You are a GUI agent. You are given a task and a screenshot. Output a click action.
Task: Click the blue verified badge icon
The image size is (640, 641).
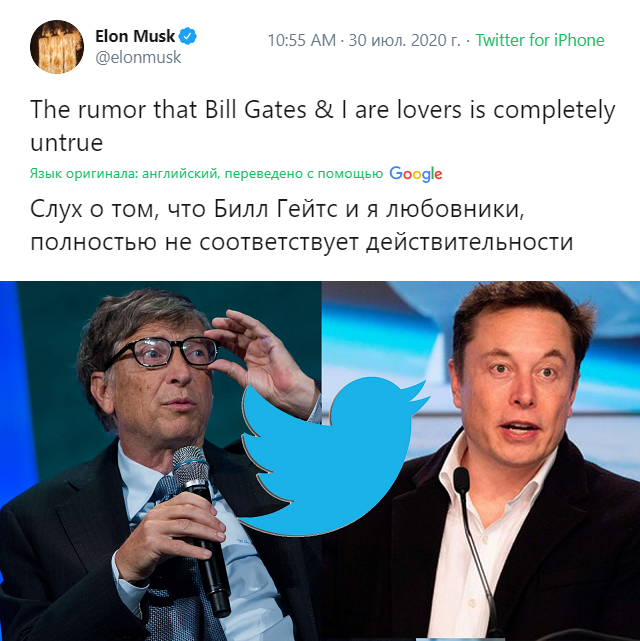click(188, 36)
